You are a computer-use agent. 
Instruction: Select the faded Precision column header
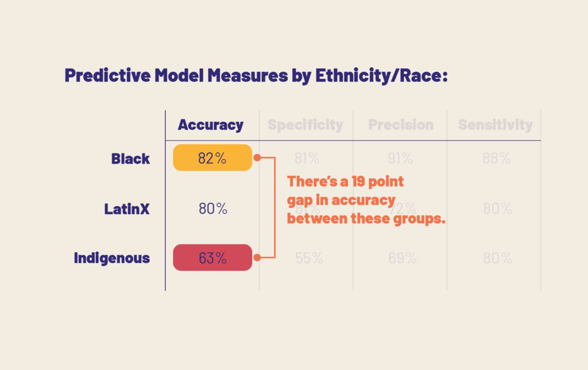[401, 125]
